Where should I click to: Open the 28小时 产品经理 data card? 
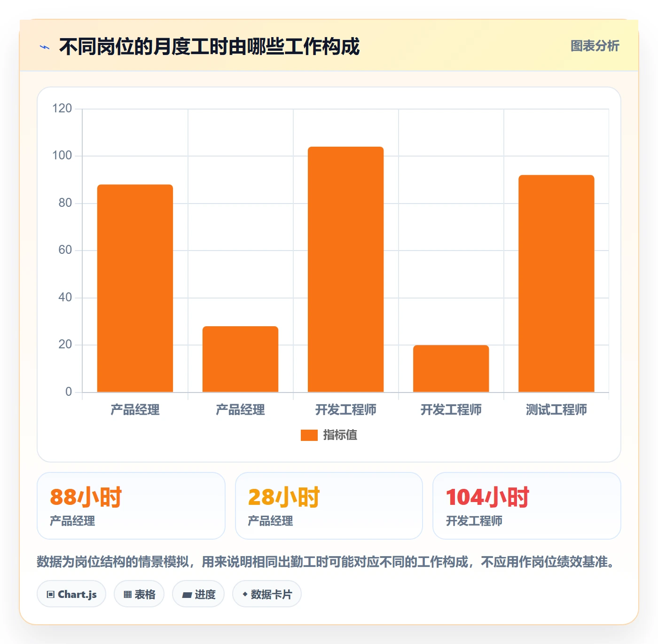pos(329,506)
